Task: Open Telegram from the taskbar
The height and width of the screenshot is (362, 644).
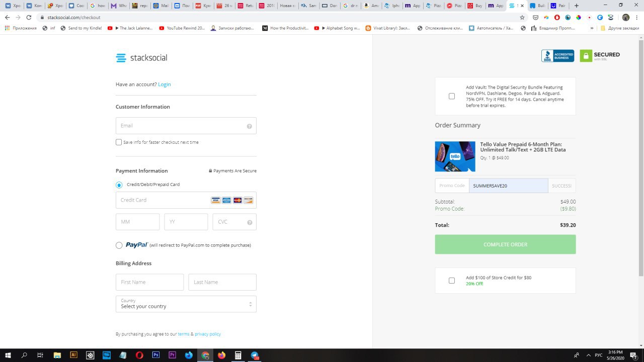Action: 255,355
